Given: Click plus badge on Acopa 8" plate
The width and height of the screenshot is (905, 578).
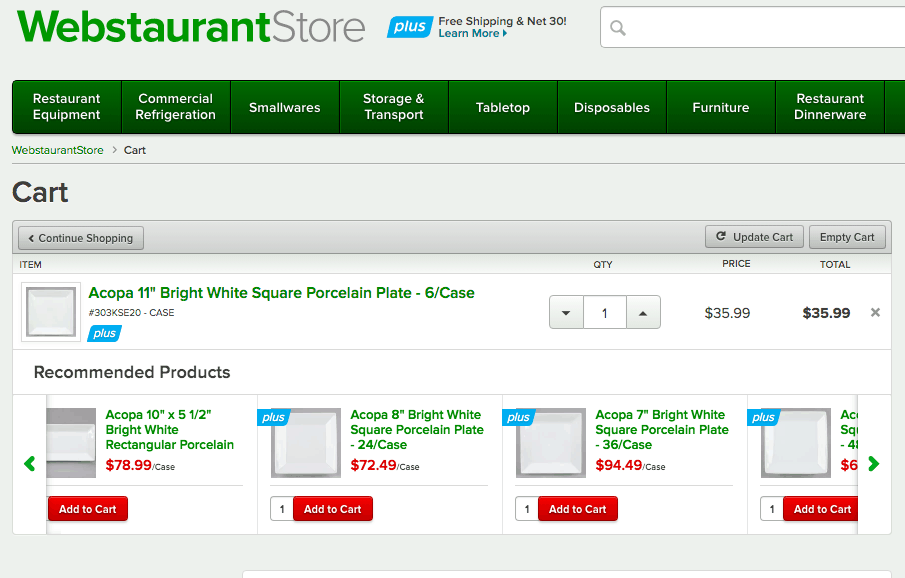Looking at the screenshot, I should point(273,417).
